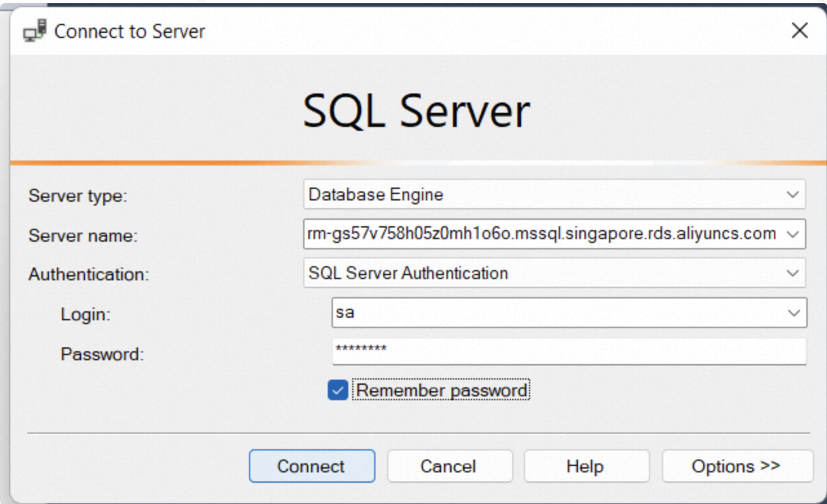Select the Database Engine server type box
Viewport: 827px width, 504px height.
(554, 195)
